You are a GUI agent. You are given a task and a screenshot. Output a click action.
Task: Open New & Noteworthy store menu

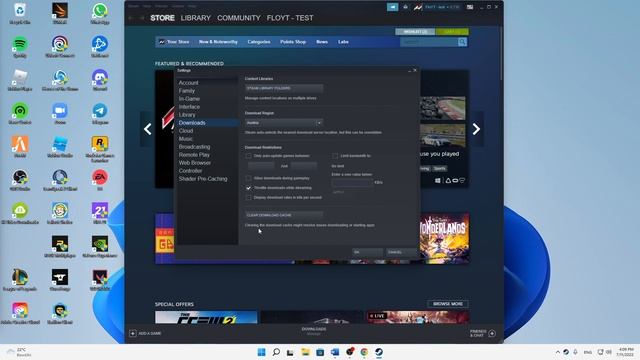coord(218,42)
